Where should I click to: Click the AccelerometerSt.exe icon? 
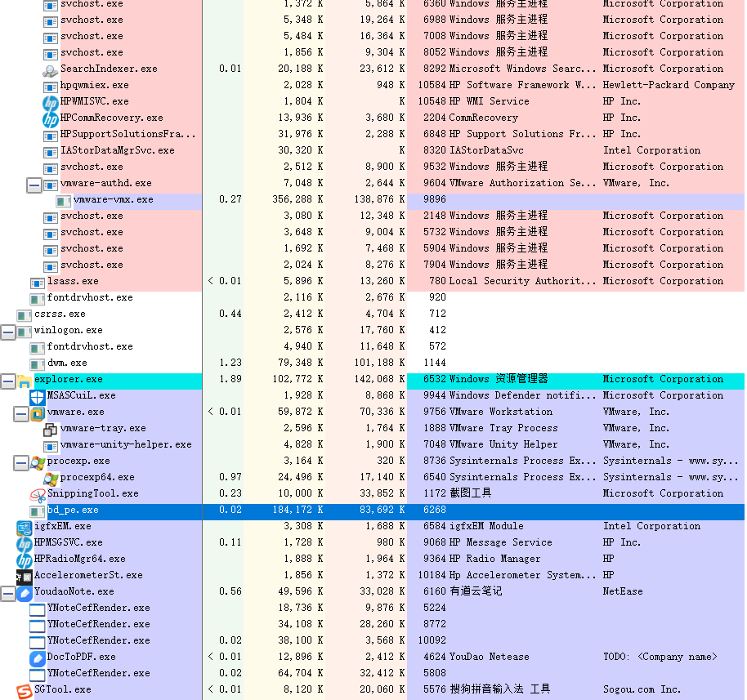pyautogui.click(x=24, y=577)
